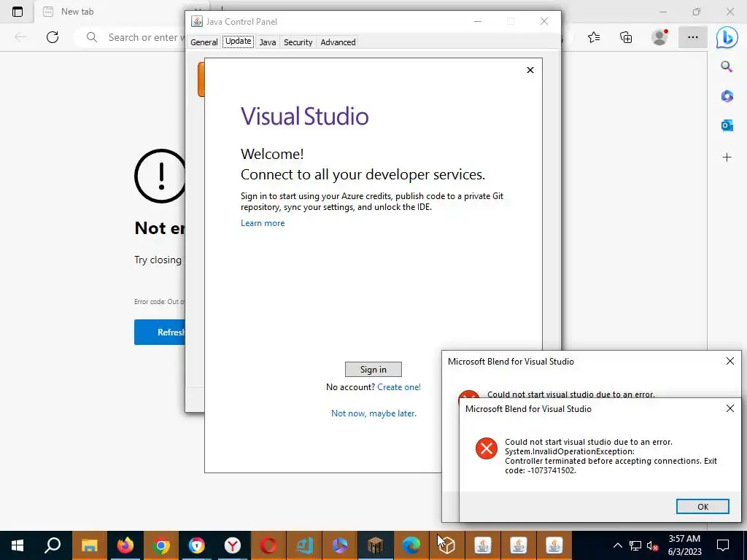Click Refresh button on Edge error page
This screenshot has width=747, height=560.
[160, 332]
